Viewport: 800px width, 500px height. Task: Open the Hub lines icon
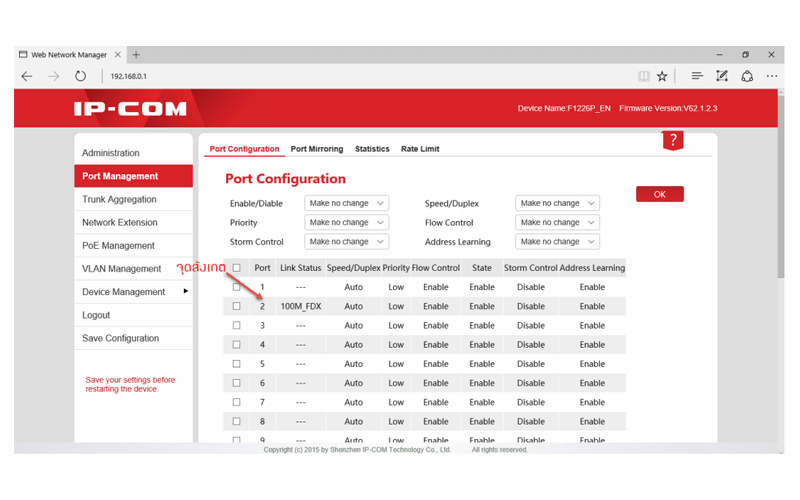[697, 76]
